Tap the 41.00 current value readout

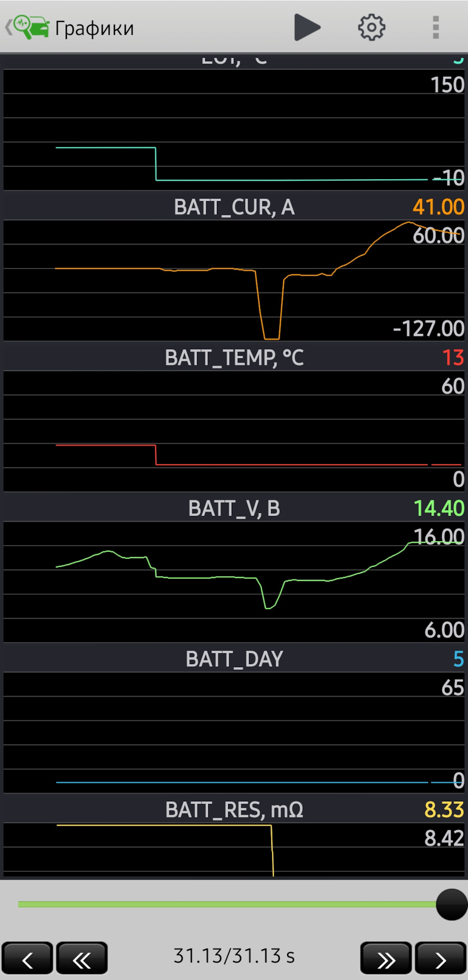(x=438, y=207)
